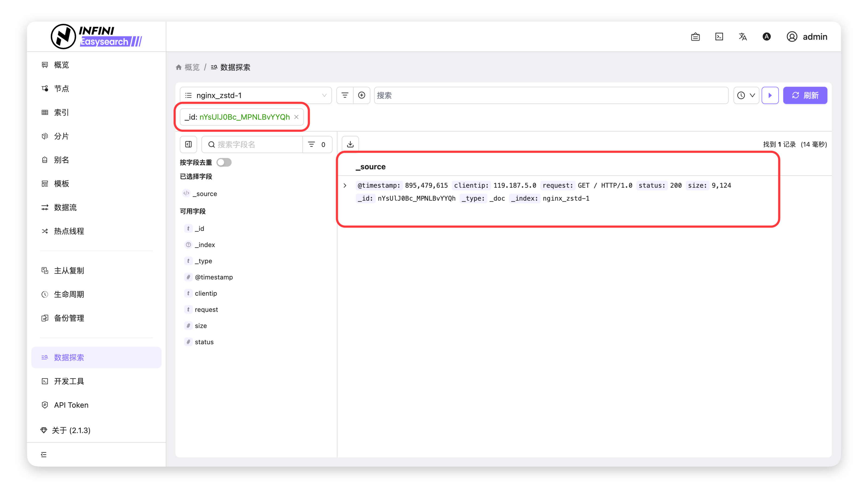Click the download results icon
Viewport: 868px width, 499px height.
click(x=350, y=144)
